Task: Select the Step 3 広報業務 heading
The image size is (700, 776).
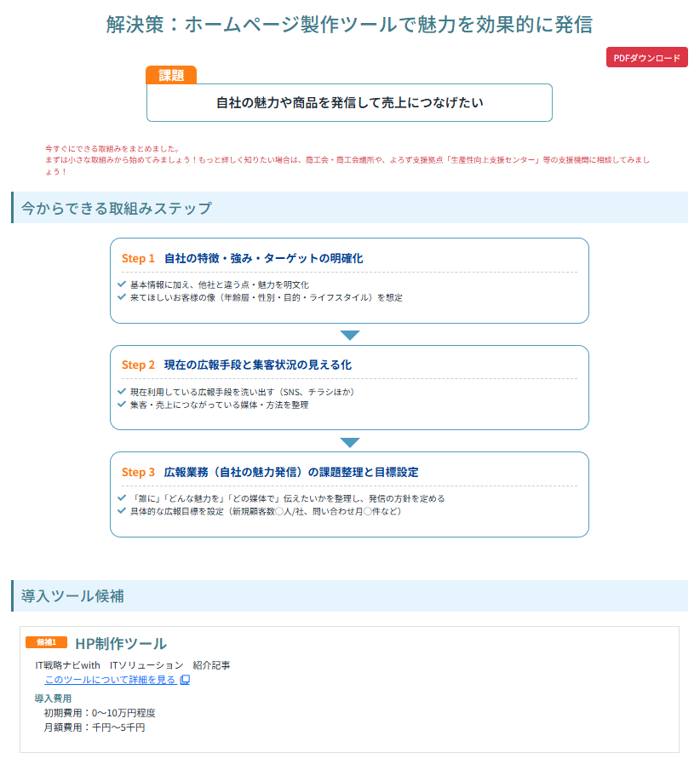Action: 270,472
